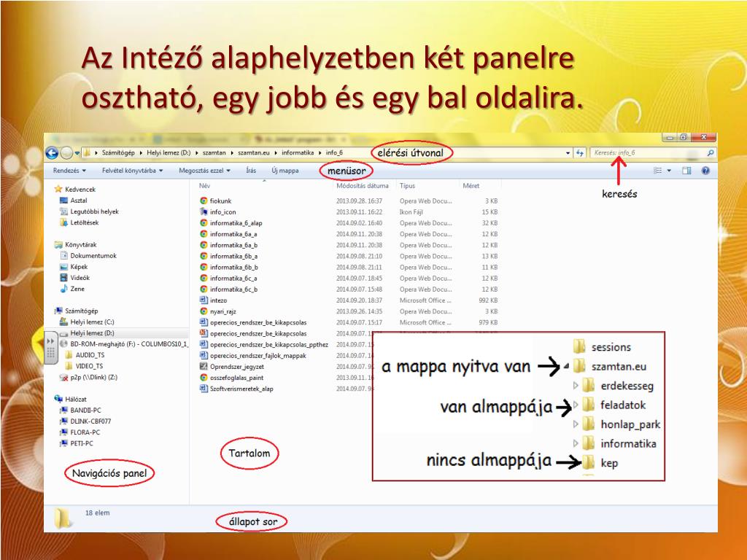Click the change view icon in toolbar
The width and height of the screenshot is (747, 560).
(x=658, y=171)
